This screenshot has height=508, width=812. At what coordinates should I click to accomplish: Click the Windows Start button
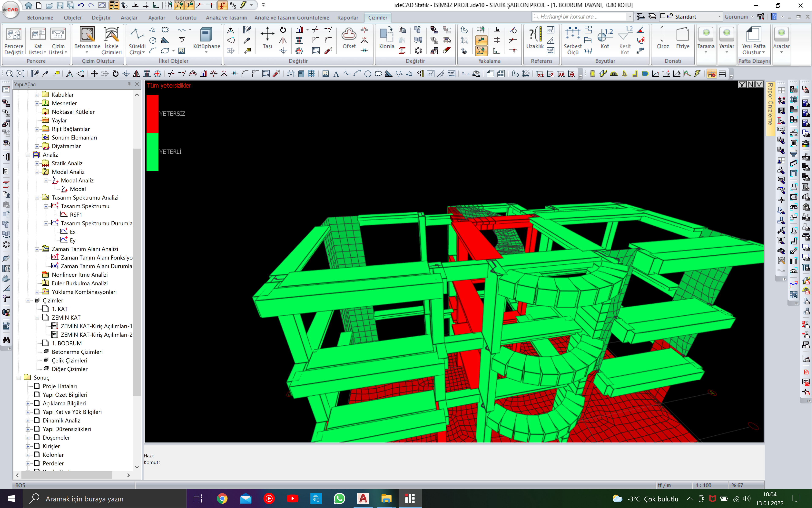coord(11,499)
